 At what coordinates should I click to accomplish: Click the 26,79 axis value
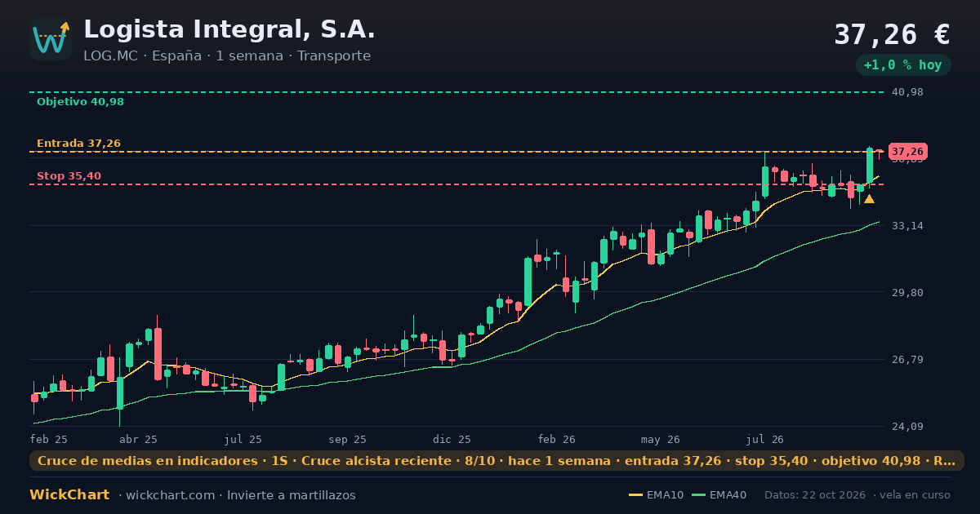pos(907,359)
